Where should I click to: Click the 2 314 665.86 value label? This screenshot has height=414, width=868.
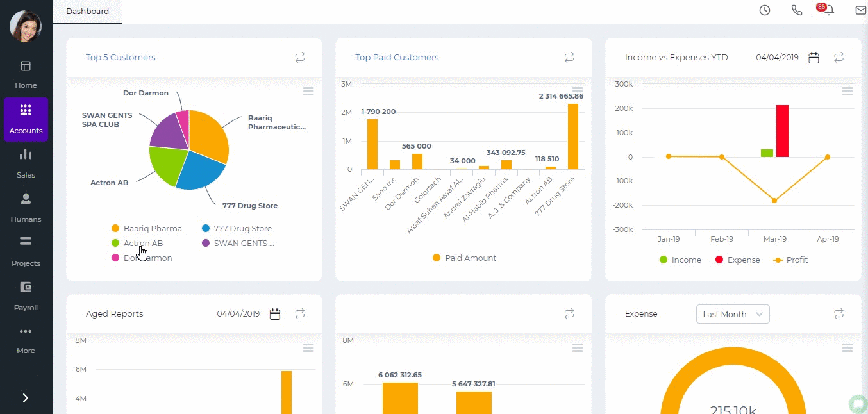point(561,96)
